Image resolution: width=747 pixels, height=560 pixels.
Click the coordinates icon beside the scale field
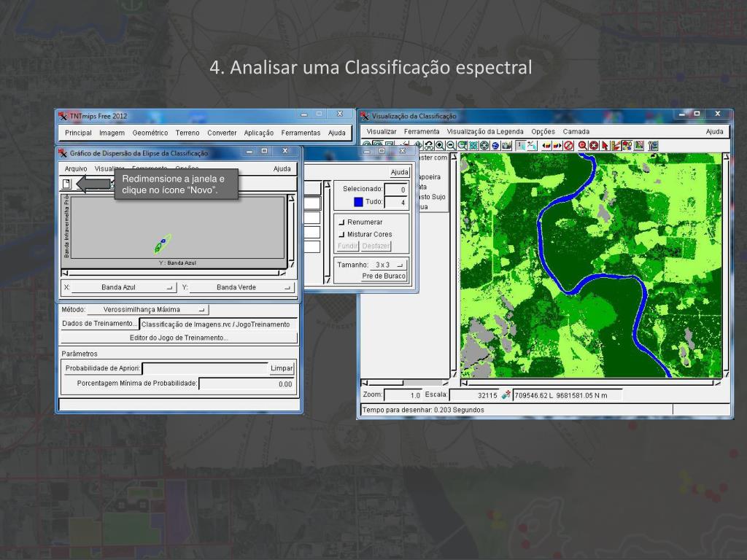click(x=506, y=394)
